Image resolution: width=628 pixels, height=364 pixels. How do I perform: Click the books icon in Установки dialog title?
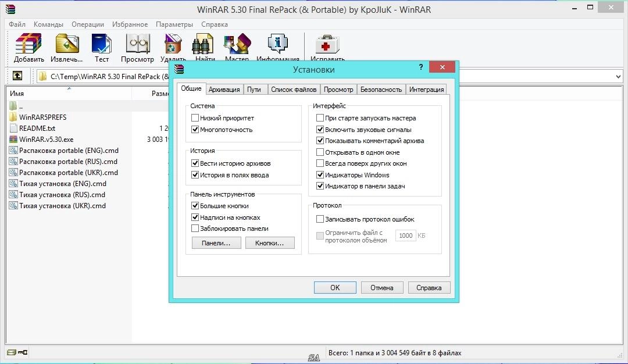[x=179, y=69]
